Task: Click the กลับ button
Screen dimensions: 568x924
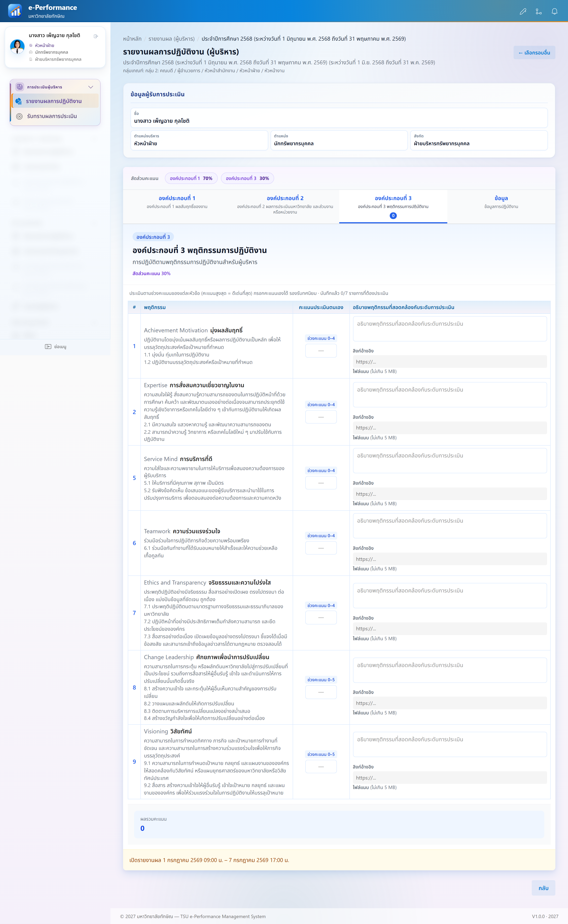Action: point(543,887)
